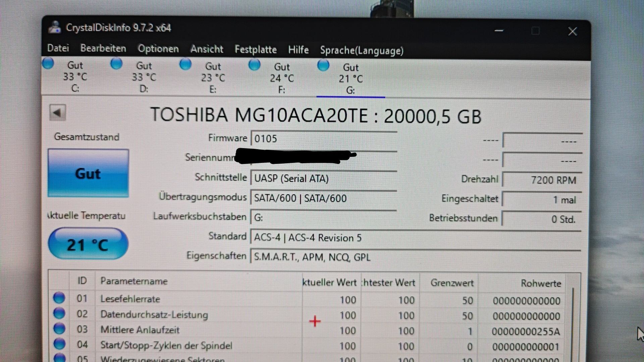This screenshot has height=362, width=644.
Task: Select the C: drive status orb
Action: (48, 63)
